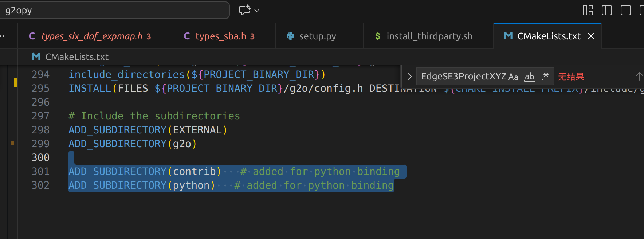Image resolution: width=644 pixels, height=239 pixels.
Task: Click the CMake icon in breadcrumb
Action: tap(36, 57)
